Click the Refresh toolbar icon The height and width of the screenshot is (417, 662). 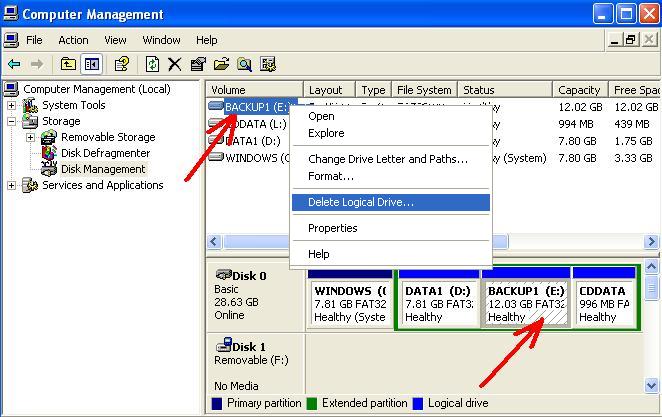point(152,64)
